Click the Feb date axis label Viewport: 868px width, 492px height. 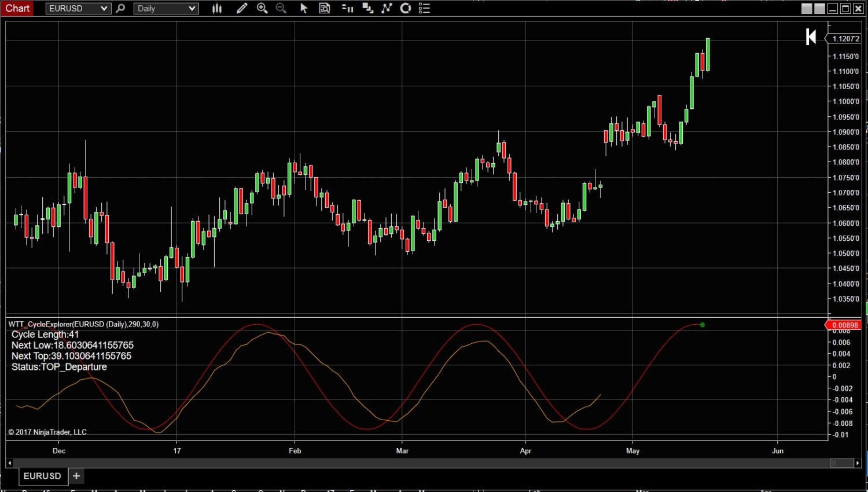tap(295, 451)
